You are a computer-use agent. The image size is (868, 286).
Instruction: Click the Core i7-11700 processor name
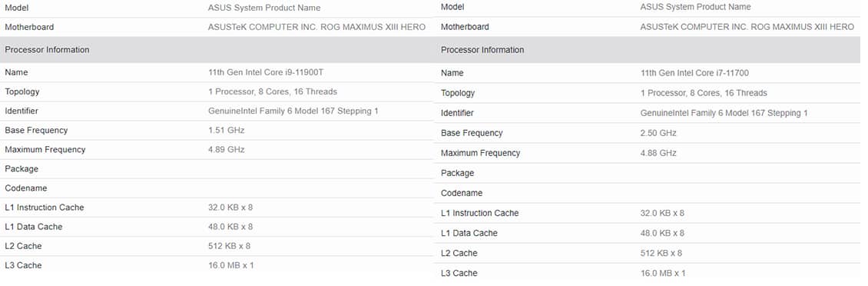[694, 73]
